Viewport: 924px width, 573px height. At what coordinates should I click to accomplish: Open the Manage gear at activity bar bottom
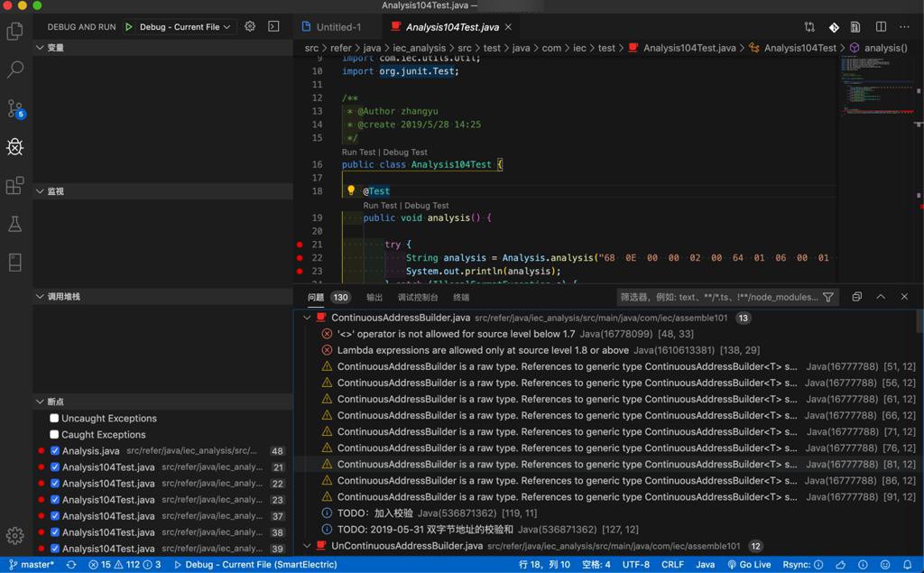14,536
